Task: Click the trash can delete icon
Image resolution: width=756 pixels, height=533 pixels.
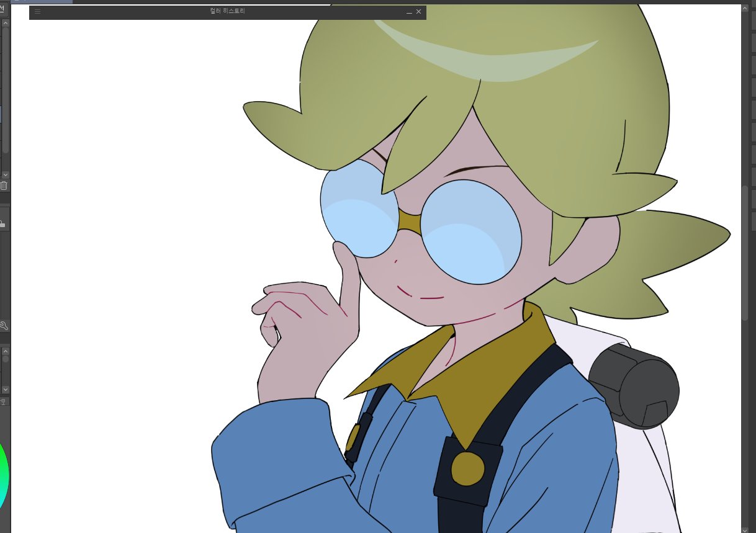Action: [x=4, y=186]
